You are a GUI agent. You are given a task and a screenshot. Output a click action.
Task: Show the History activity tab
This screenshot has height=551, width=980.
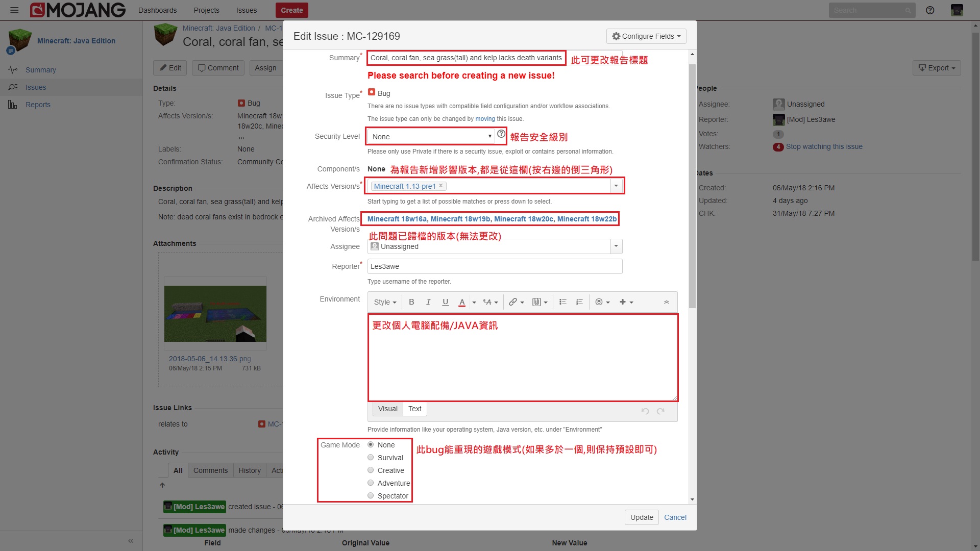tap(250, 470)
